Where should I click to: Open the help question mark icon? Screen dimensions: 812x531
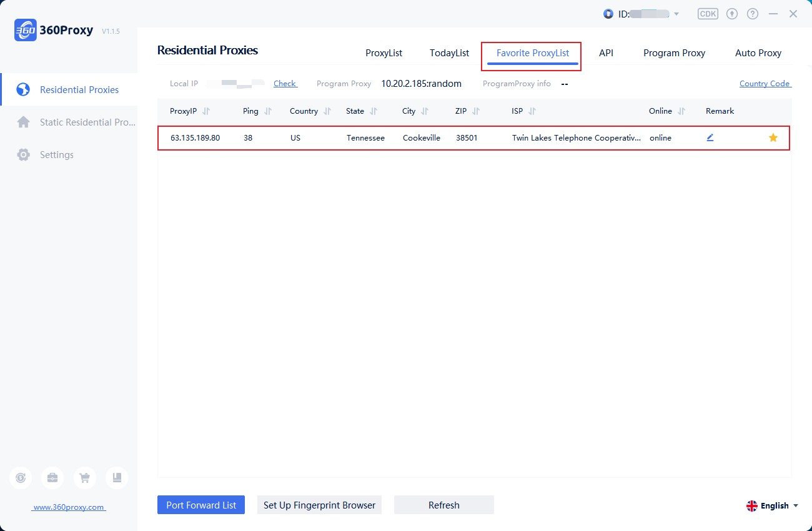coord(753,14)
